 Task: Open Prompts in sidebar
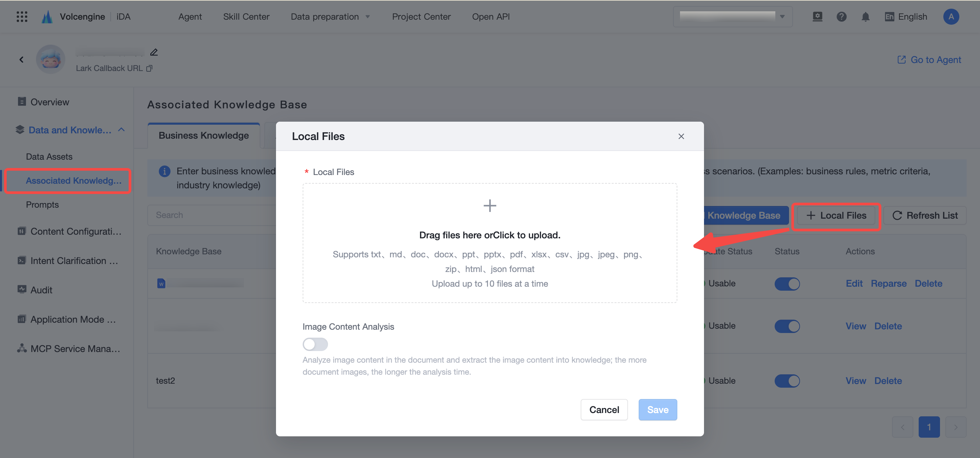(42, 205)
